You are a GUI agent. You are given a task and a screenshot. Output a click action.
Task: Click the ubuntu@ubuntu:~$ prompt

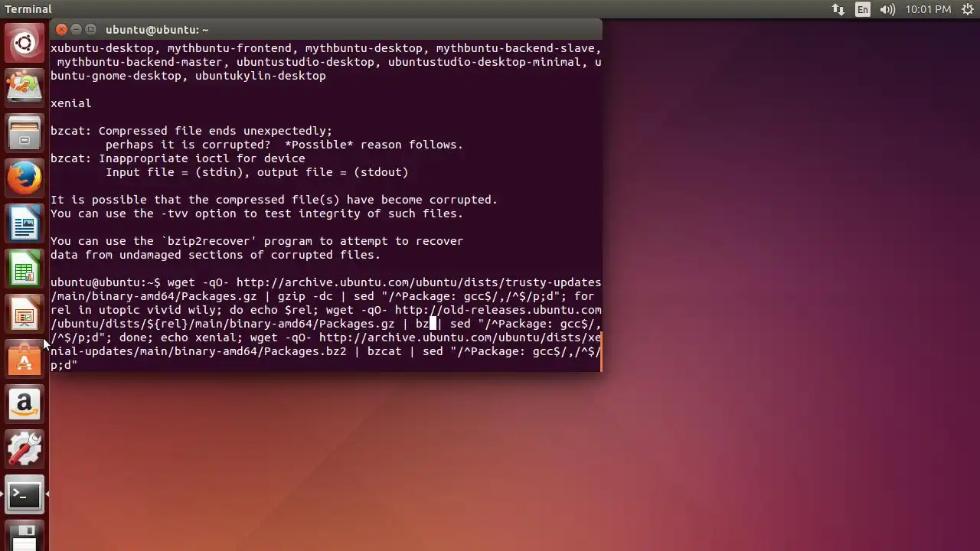106,282
